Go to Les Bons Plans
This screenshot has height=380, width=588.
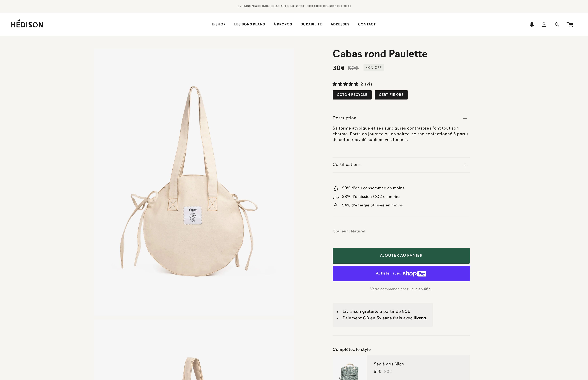point(249,24)
